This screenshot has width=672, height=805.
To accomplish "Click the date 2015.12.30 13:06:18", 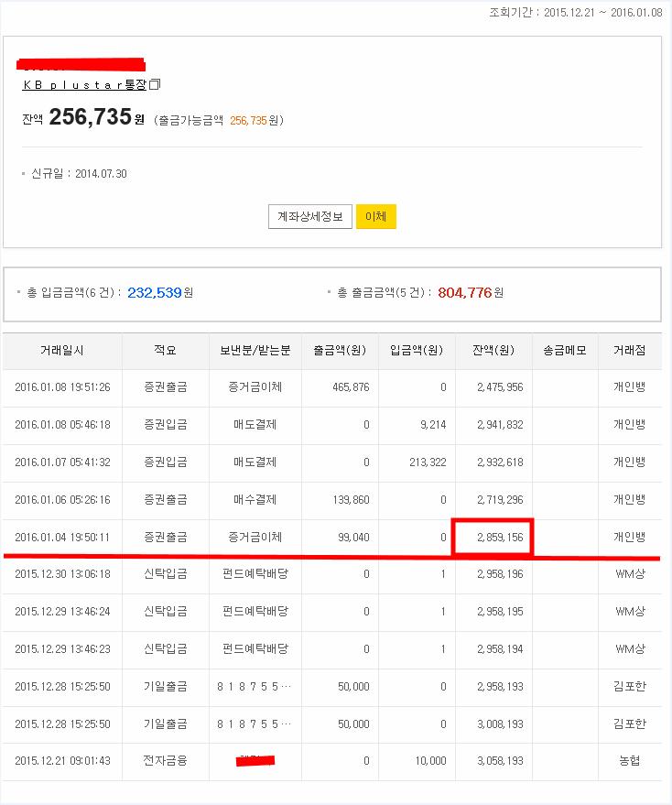I will [x=62, y=574].
